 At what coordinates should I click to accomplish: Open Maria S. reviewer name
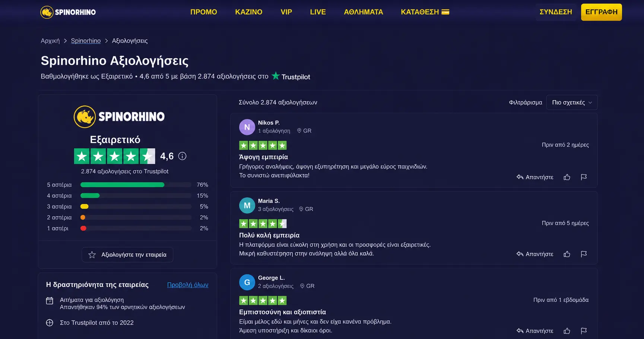coord(269,201)
